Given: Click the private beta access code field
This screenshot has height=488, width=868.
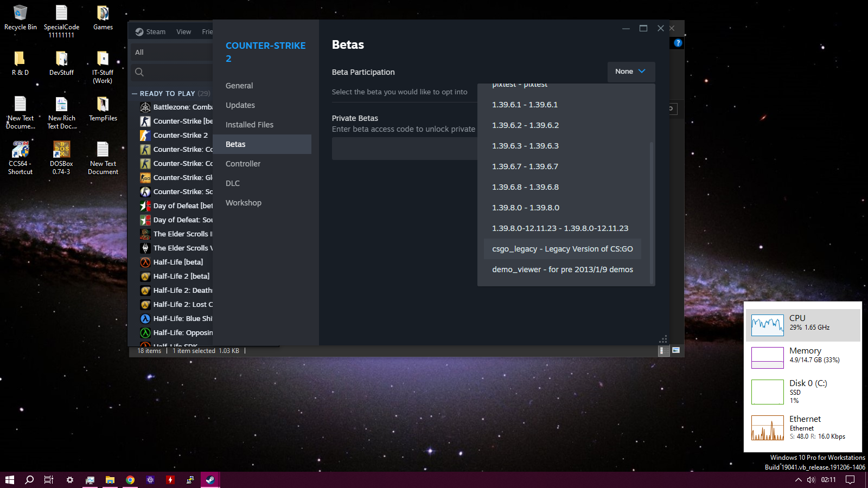Looking at the screenshot, I should [x=405, y=149].
